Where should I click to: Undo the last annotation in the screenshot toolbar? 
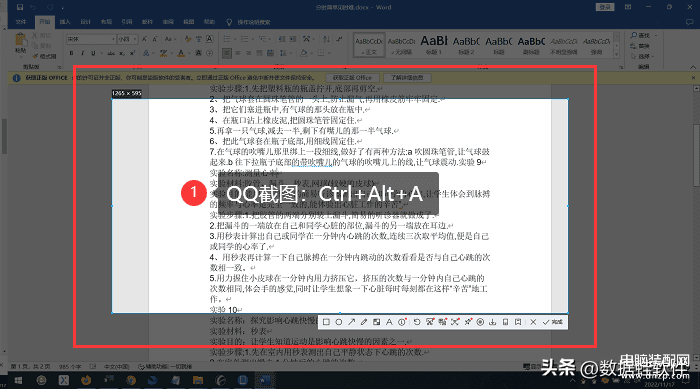[417, 322]
